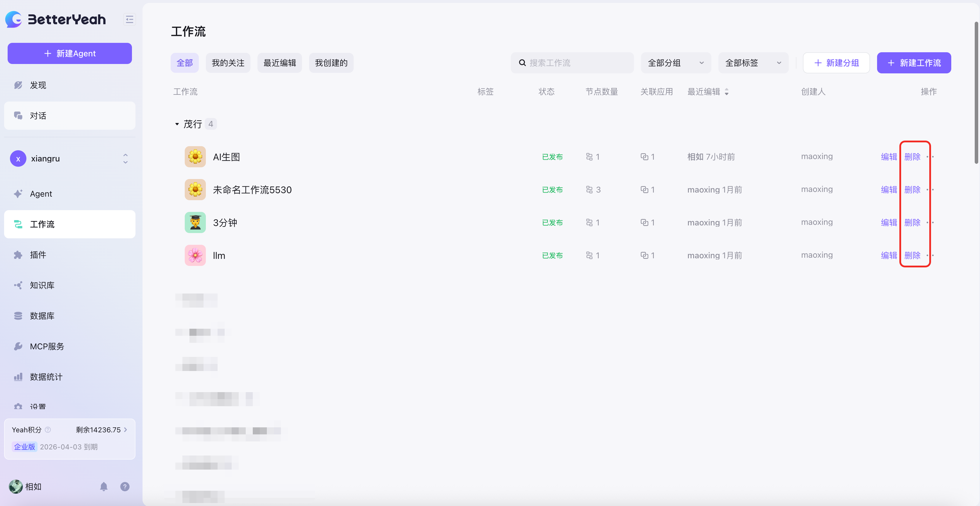Open the 插件 plugin section
The image size is (980, 506).
[x=38, y=255]
